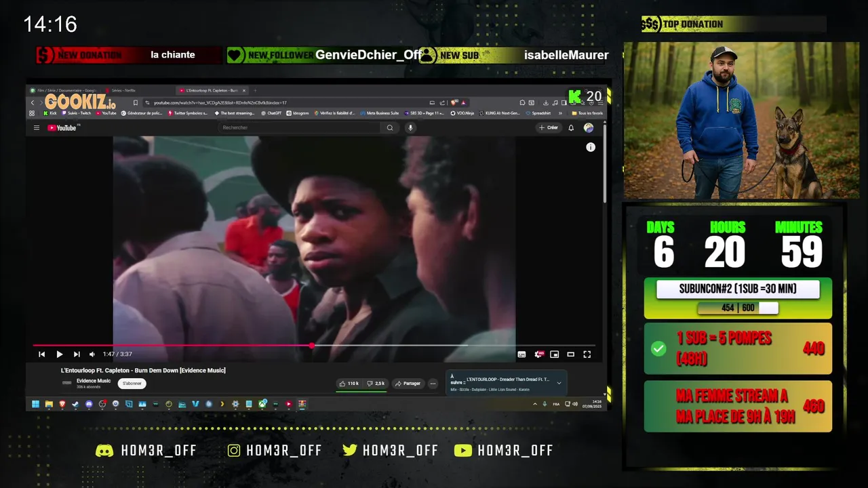Open the 'Tous les favoris' folder
This screenshot has height=488, width=868.
587,113
